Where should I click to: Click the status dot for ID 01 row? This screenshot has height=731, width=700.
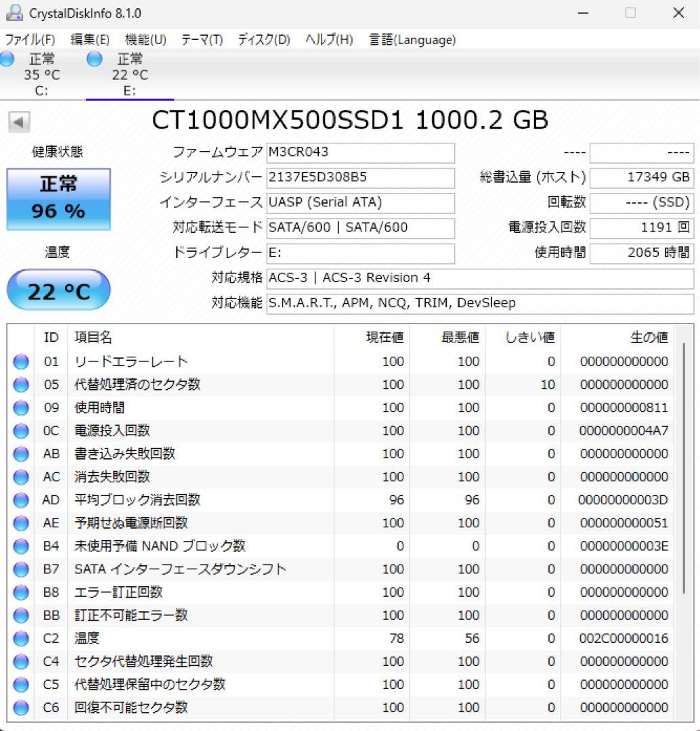pos(21,361)
